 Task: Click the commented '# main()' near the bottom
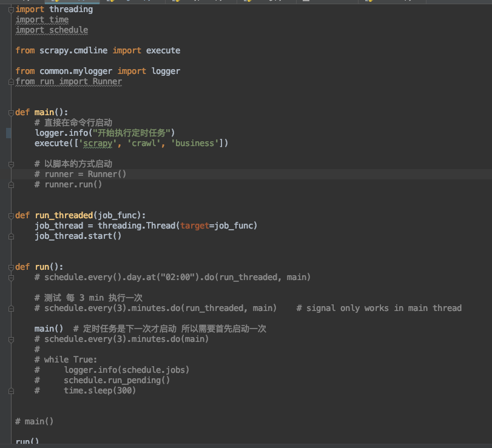35,421
